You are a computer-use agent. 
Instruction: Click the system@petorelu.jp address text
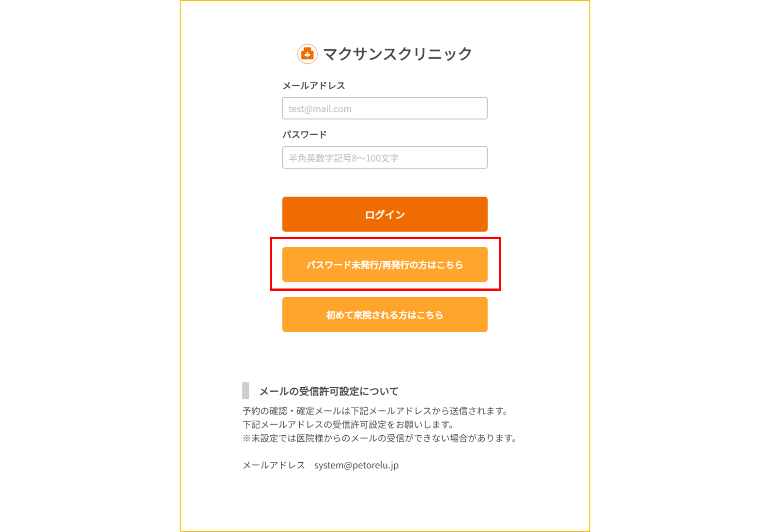pos(356,465)
